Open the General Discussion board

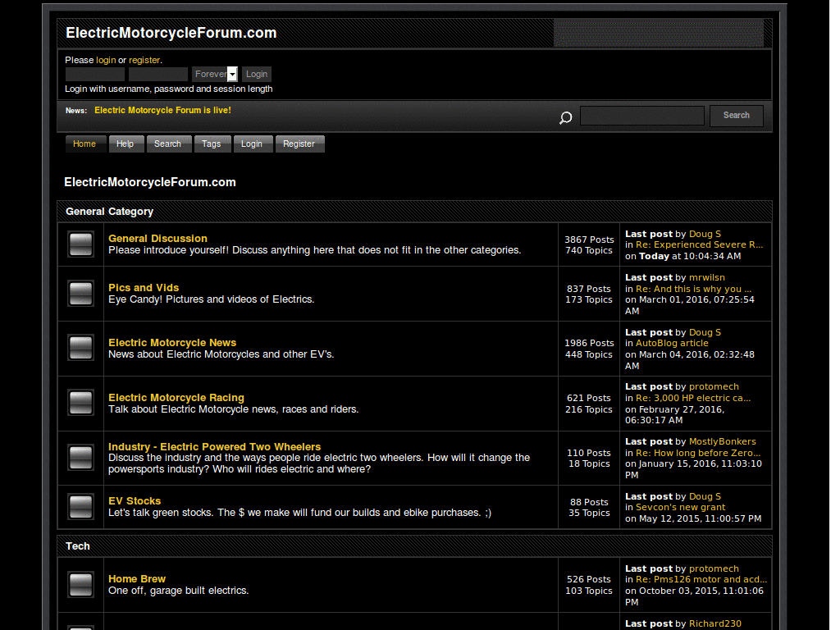[157, 239]
